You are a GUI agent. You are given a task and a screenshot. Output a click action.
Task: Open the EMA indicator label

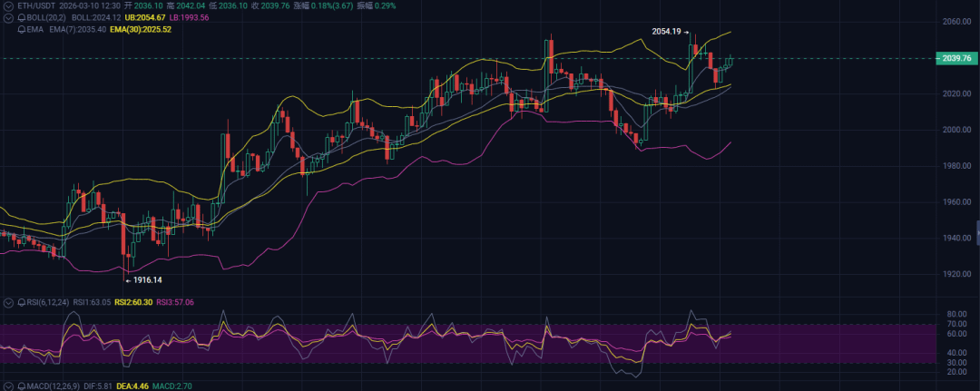[x=35, y=29]
